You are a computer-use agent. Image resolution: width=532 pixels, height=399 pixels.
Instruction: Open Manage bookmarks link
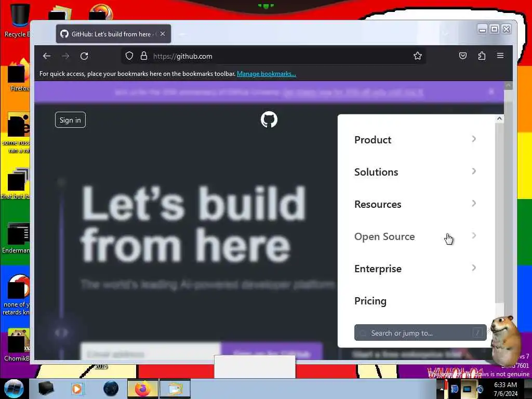267,74
